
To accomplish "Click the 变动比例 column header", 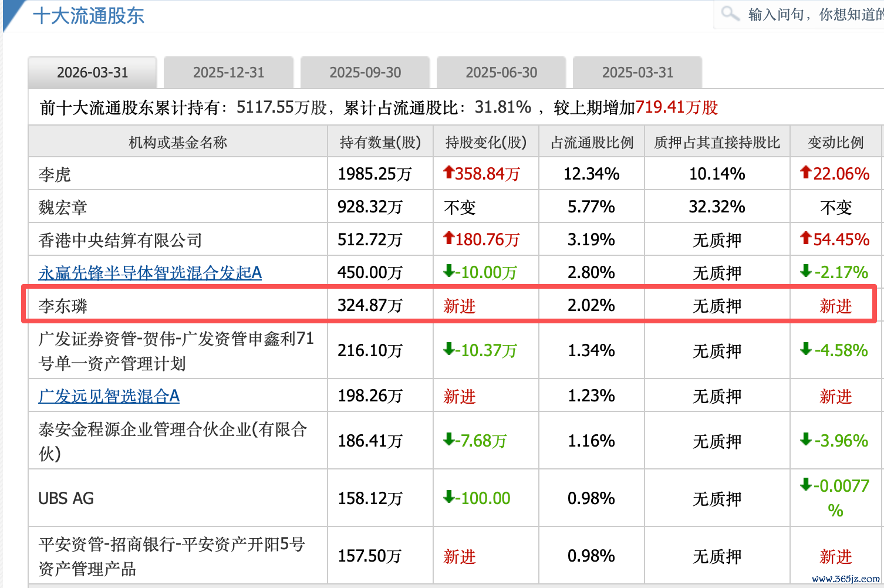I will [x=836, y=142].
